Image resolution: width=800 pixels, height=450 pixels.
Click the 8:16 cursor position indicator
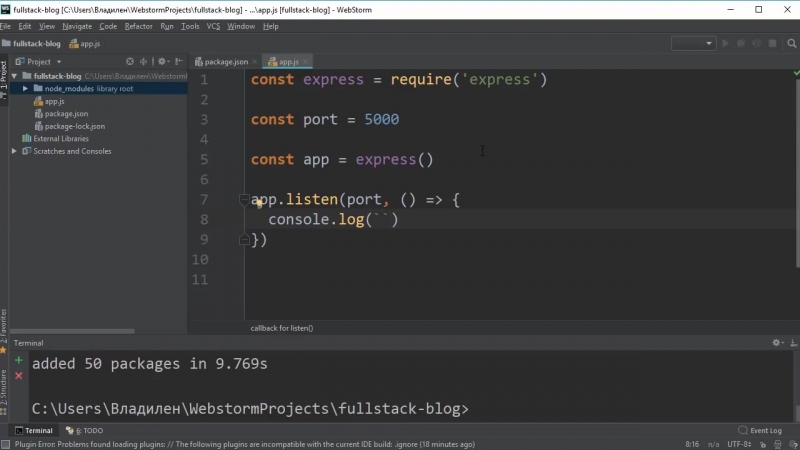tap(692, 444)
